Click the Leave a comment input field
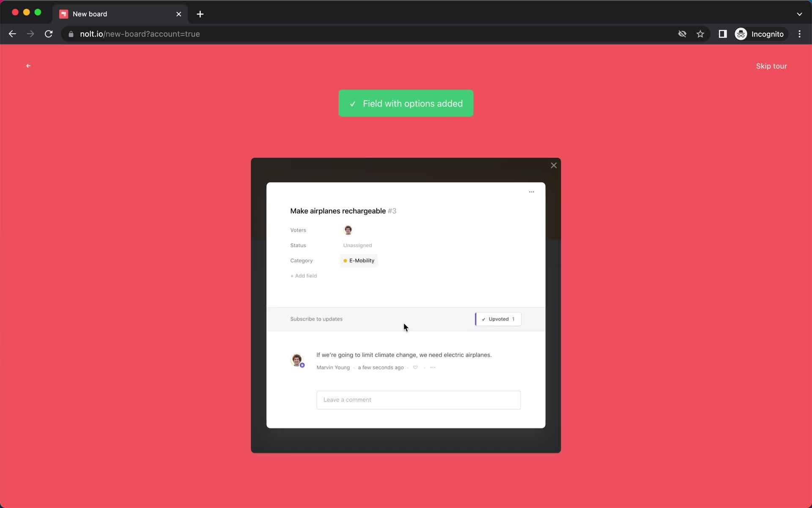 pyautogui.click(x=418, y=400)
